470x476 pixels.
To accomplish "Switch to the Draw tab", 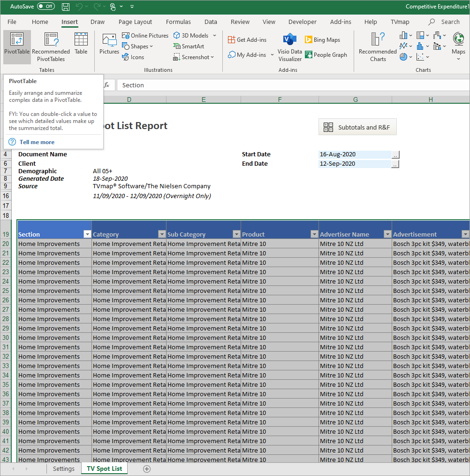I will [x=98, y=22].
